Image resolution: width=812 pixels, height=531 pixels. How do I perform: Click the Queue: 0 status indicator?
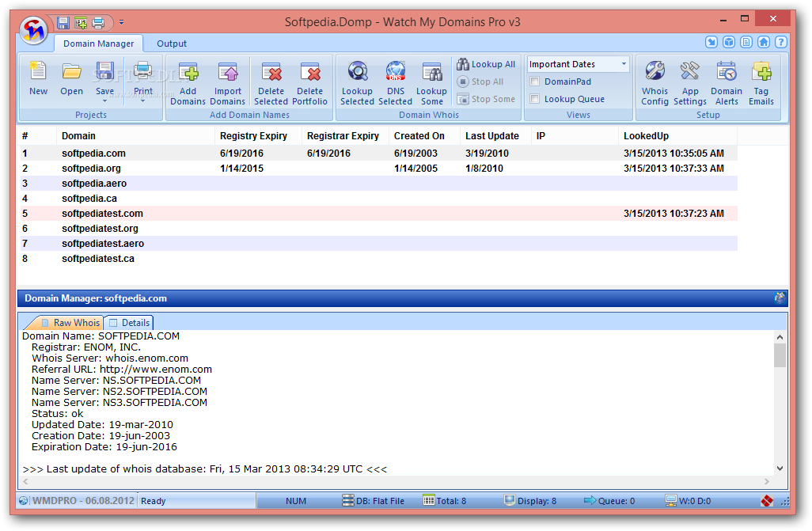click(609, 501)
